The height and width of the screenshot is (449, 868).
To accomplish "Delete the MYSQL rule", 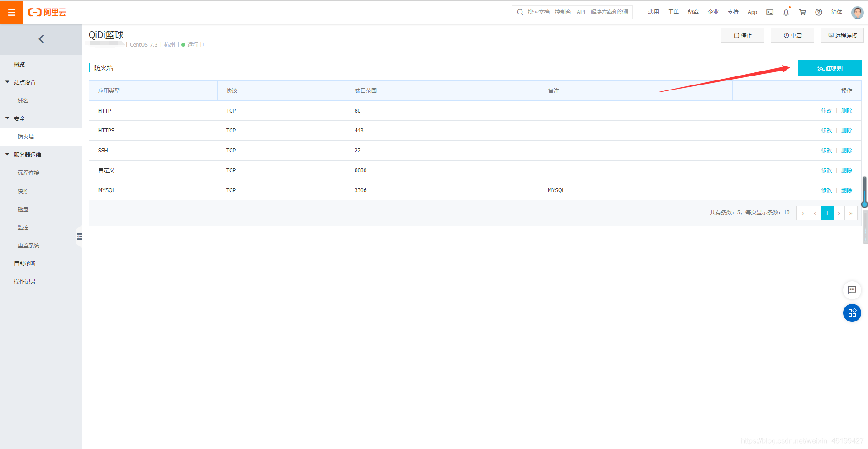I will tap(847, 190).
